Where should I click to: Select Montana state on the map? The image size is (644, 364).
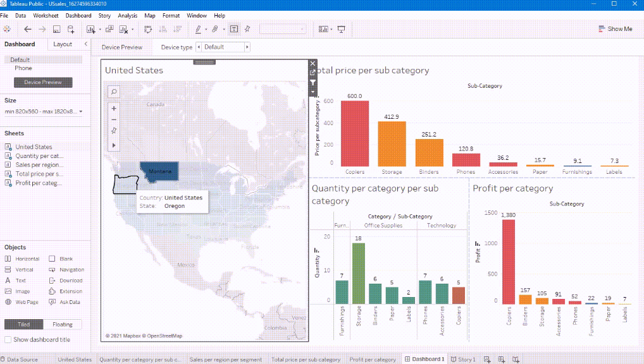coord(159,171)
